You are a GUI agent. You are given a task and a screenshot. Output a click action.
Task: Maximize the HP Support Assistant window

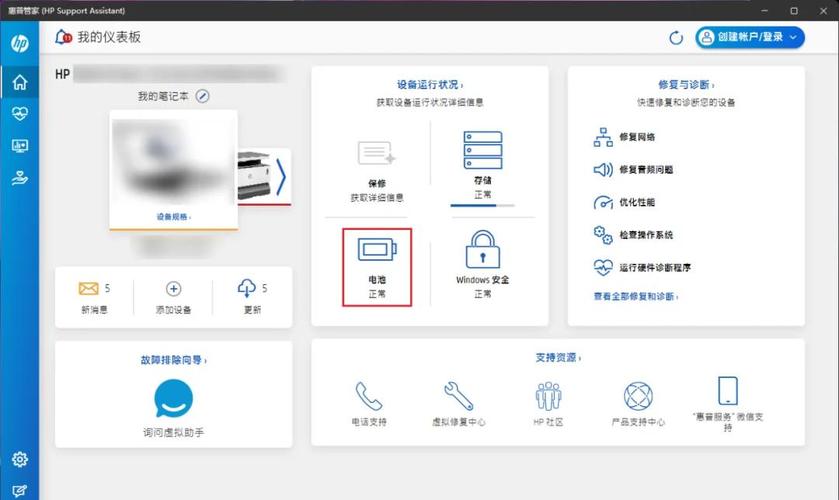tap(794, 11)
